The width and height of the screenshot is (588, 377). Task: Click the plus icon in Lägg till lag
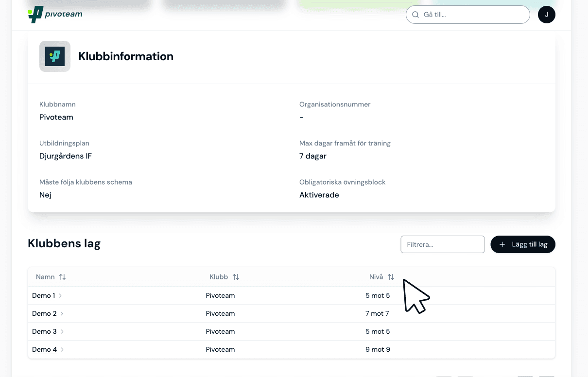502,244
